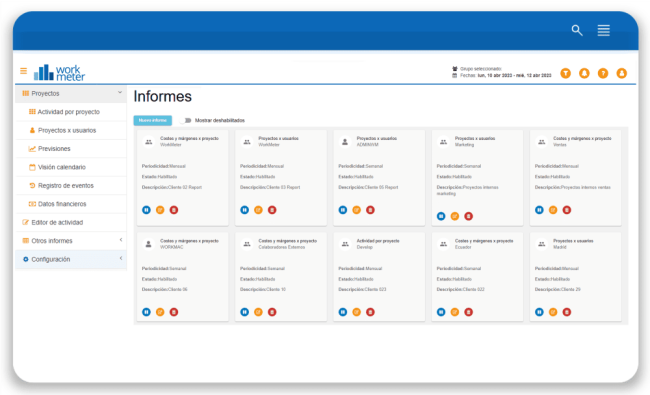Edit the Cliente 03 Report card
The width and height of the screenshot is (650, 395).
pyautogui.click(x=258, y=210)
